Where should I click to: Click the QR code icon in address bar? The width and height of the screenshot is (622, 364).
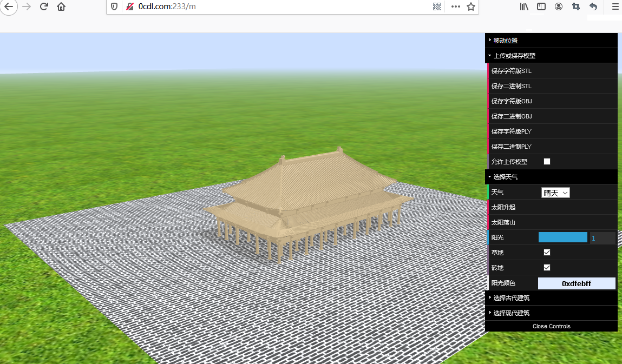pyautogui.click(x=437, y=6)
